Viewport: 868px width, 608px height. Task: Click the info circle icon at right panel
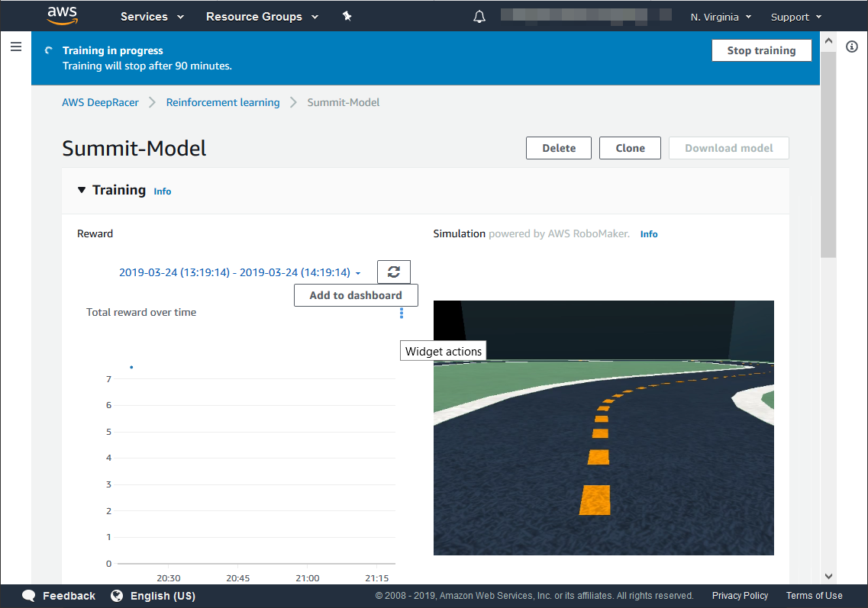pos(852,47)
